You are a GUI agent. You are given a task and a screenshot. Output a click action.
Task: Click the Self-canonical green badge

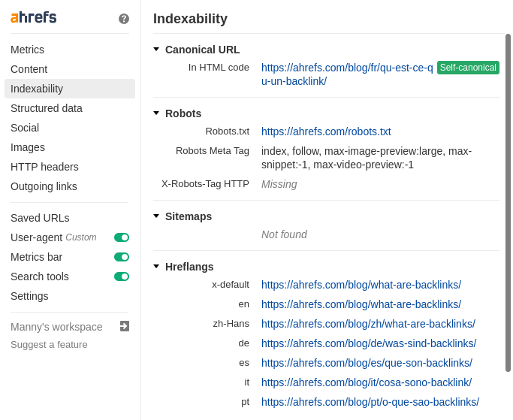[x=468, y=68]
